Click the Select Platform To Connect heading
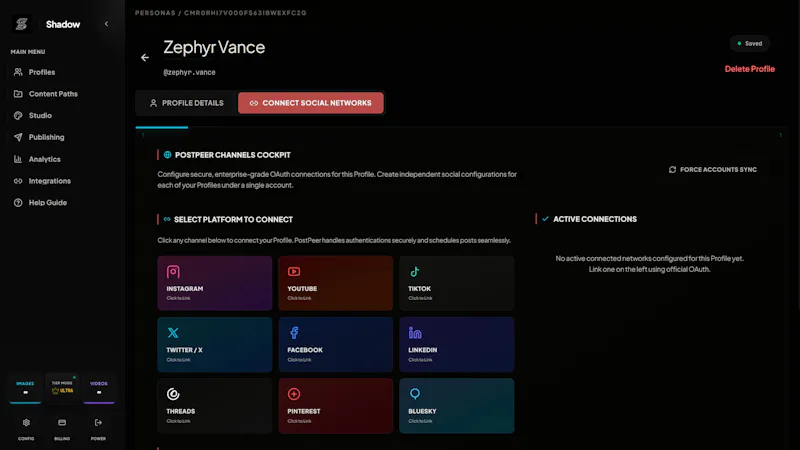The width and height of the screenshot is (800, 450). [233, 219]
